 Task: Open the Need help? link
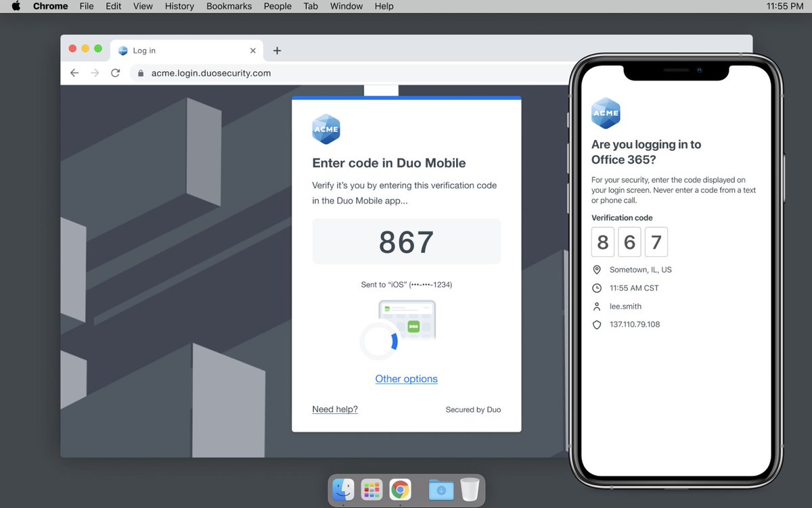pos(335,409)
